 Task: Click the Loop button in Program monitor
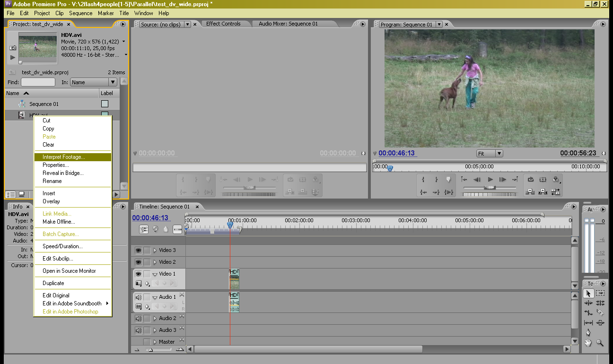point(531,180)
